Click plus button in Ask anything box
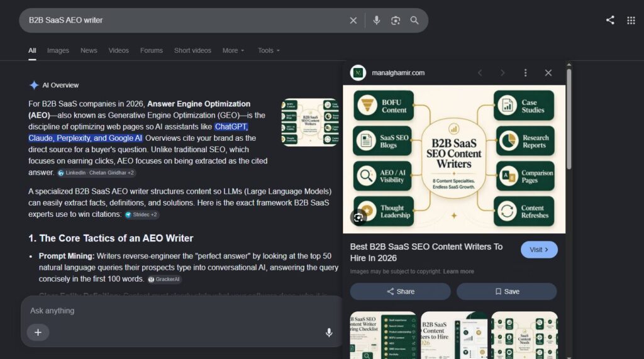The width and height of the screenshot is (644, 359). (x=38, y=333)
